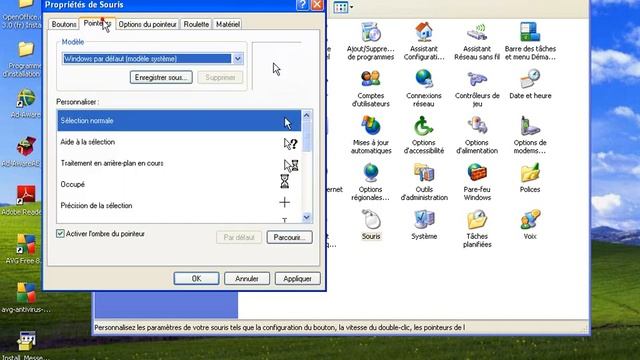640x360 pixels.
Task: Open the Pare-feu Windows icon
Action: [x=477, y=182]
